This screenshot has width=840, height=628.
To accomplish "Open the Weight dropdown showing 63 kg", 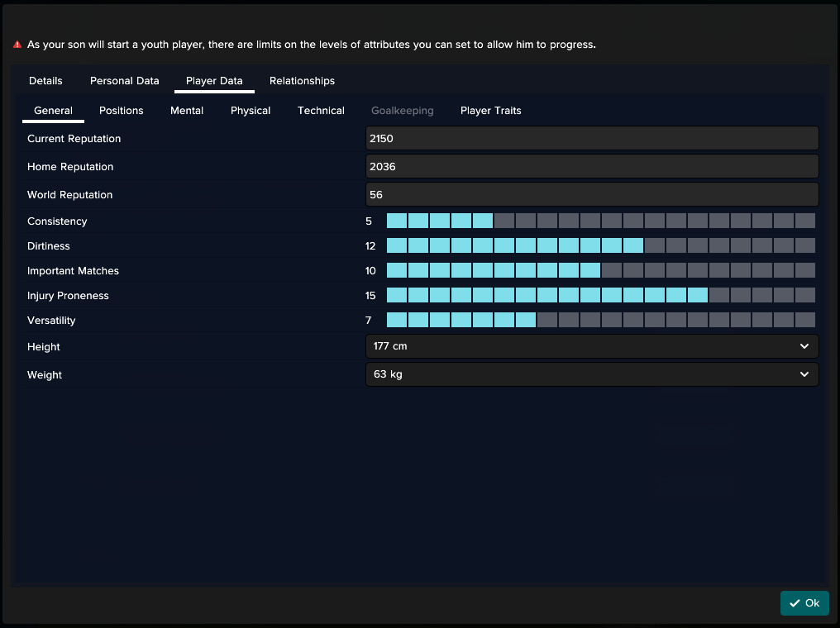I will 592,374.
